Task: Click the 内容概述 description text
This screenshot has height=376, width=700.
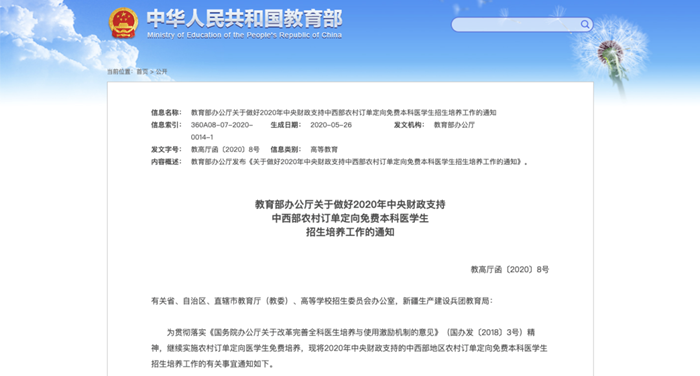Action: [x=359, y=162]
